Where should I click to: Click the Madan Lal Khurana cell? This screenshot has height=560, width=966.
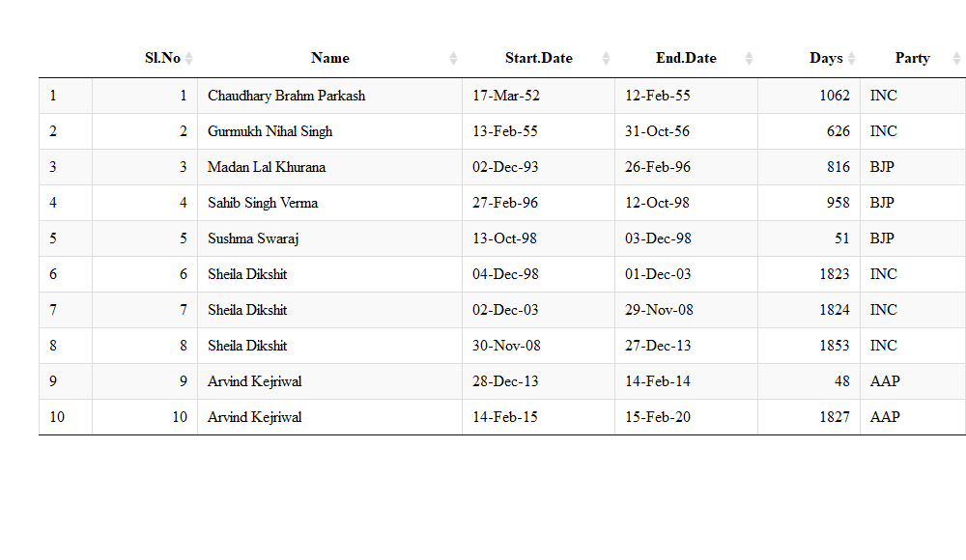click(x=267, y=167)
